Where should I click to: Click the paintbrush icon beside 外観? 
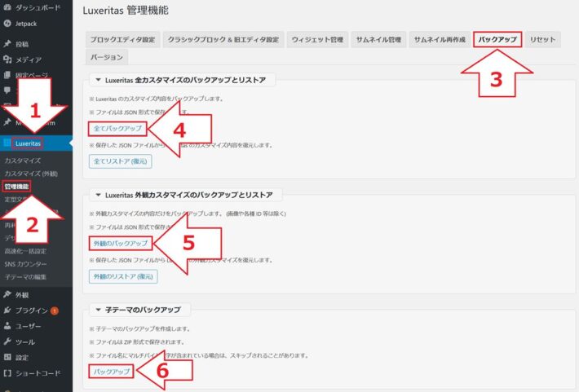[x=7, y=294]
